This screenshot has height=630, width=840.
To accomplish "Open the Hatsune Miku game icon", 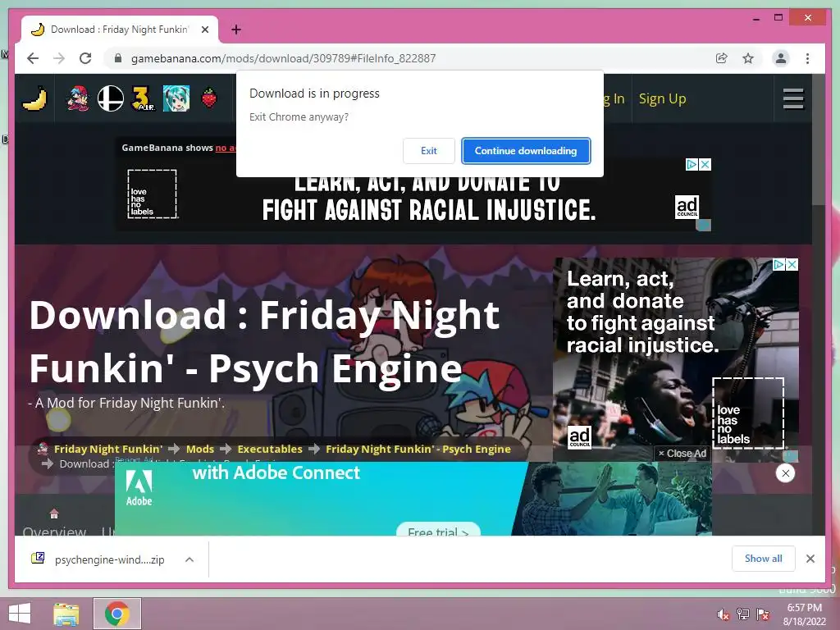I will point(176,98).
